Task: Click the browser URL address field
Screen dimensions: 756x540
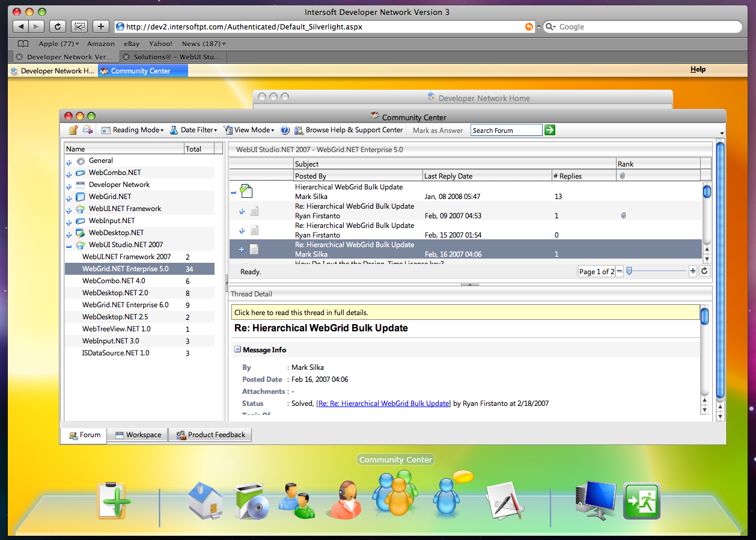Action: click(x=325, y=26)
